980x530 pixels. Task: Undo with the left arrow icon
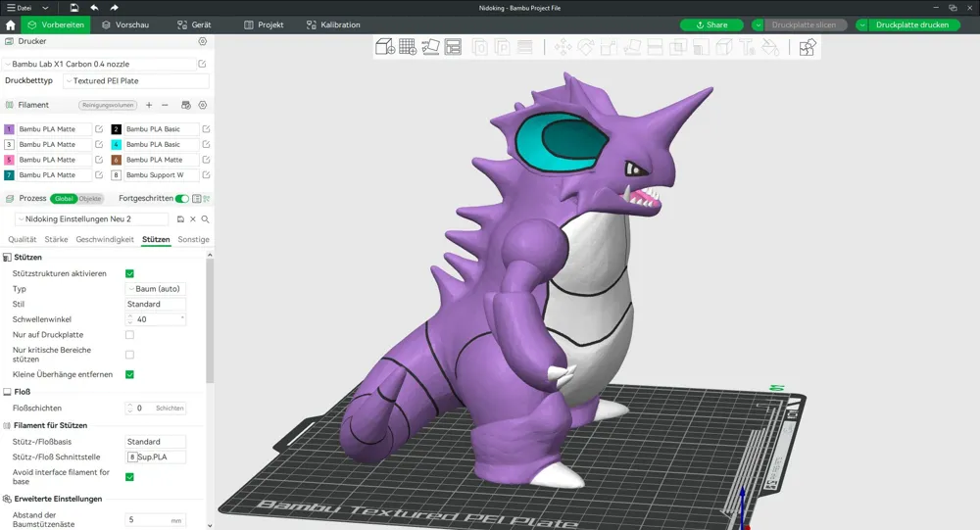point(94,8)
